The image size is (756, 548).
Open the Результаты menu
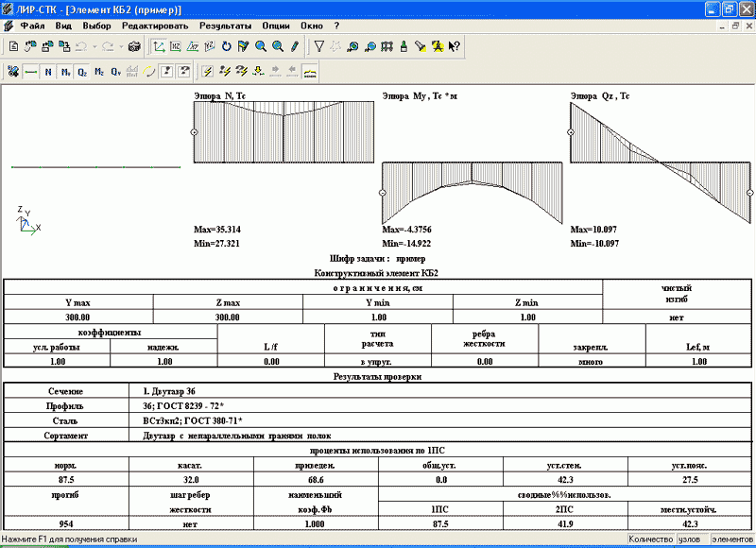(x=225, y=26)
